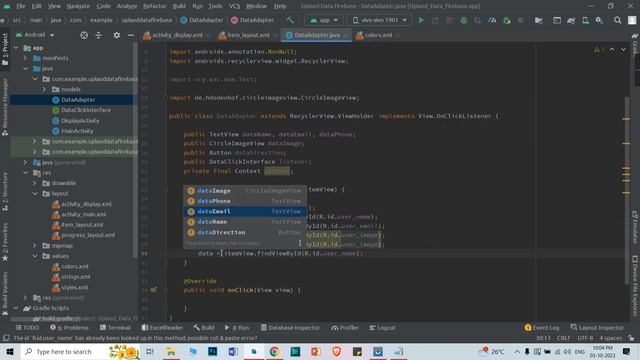The height and width of the screenshot is (360, 640).
Task: Open Chrome from the Windows taskbar
Action: click(274, 351)
